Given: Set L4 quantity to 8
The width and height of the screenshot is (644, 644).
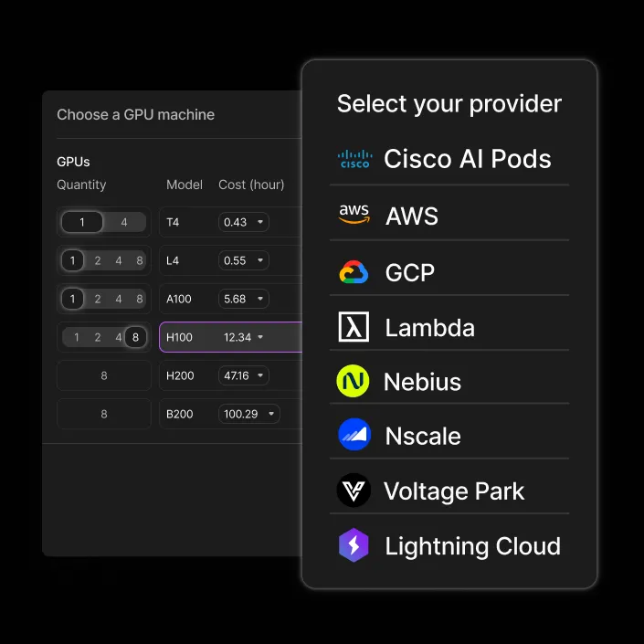Looking at the screenshot, I should coord(140,260).
